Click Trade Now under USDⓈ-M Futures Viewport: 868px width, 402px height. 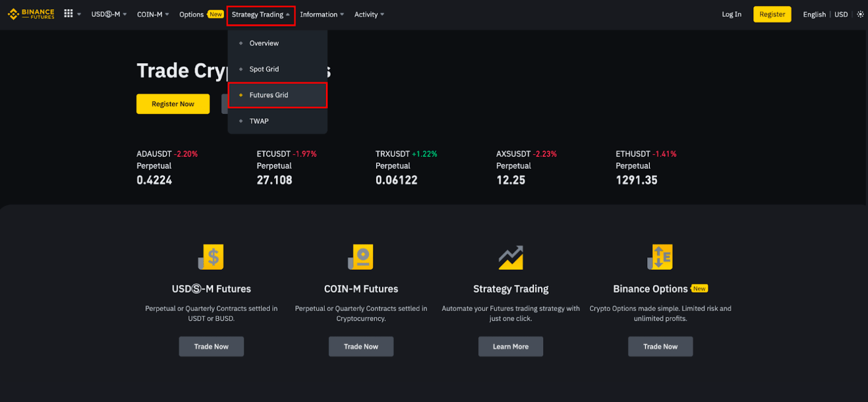pyautogui.click(x=211, y=346)
